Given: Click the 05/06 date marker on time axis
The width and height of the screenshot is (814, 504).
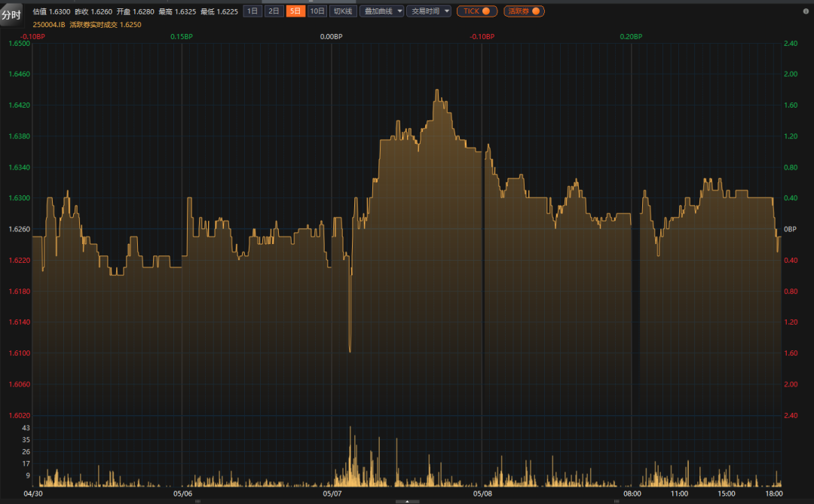Looking at the screenshot, I should (182, 494).
